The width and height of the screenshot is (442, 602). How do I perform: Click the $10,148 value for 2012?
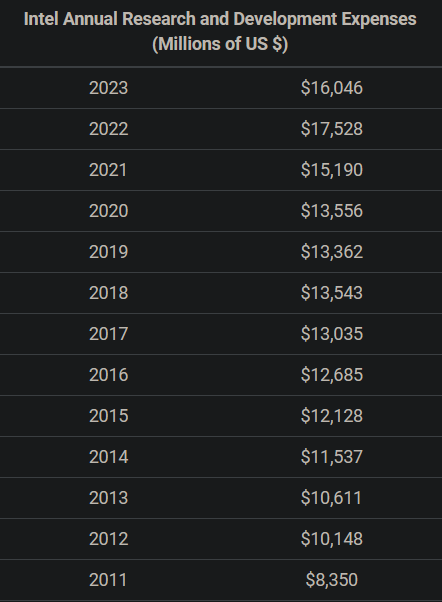[332, 539]
